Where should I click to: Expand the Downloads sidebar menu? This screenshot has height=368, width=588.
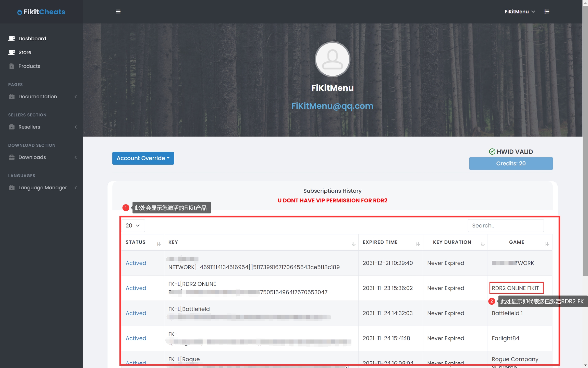pyautogui.click(x=32, y=157)
